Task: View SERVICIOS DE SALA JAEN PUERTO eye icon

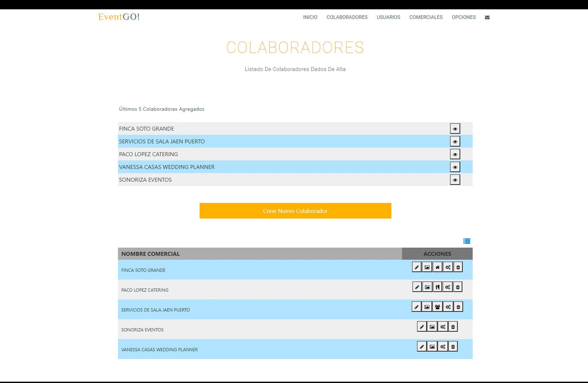Action: pos(455,141)
